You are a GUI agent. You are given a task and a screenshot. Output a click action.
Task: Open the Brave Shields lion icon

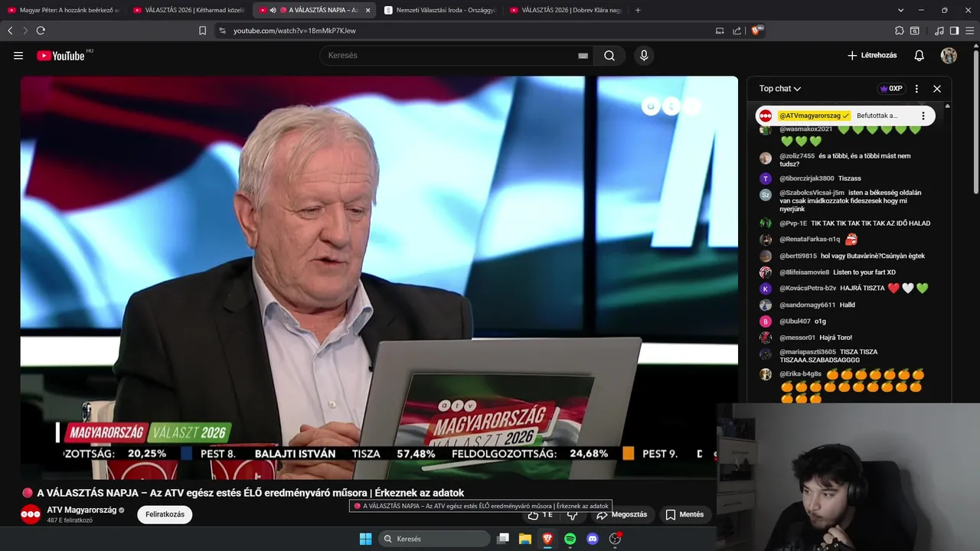pos(756,31)
